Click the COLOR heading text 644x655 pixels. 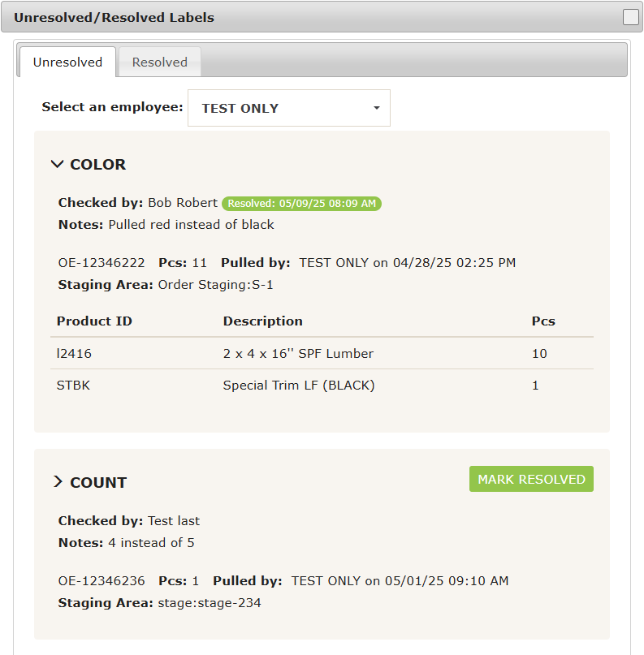(x=97, y=164)
